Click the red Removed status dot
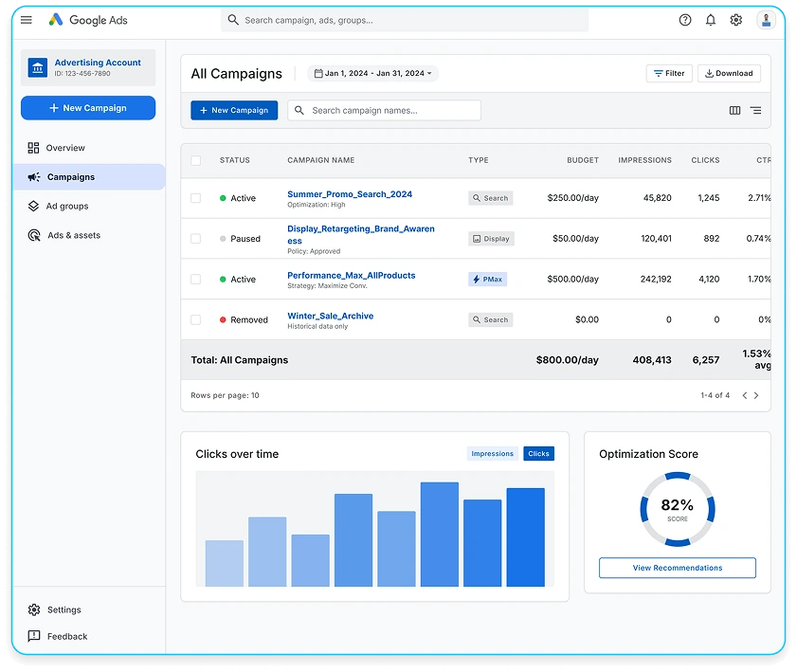This screenshot has width=797, height=672. [x=223, y=319]
